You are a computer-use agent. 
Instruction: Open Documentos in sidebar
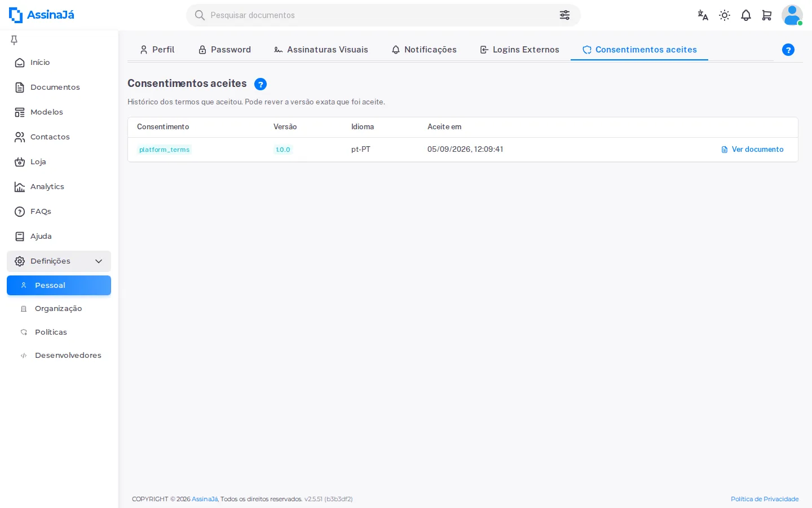(59, 87)
